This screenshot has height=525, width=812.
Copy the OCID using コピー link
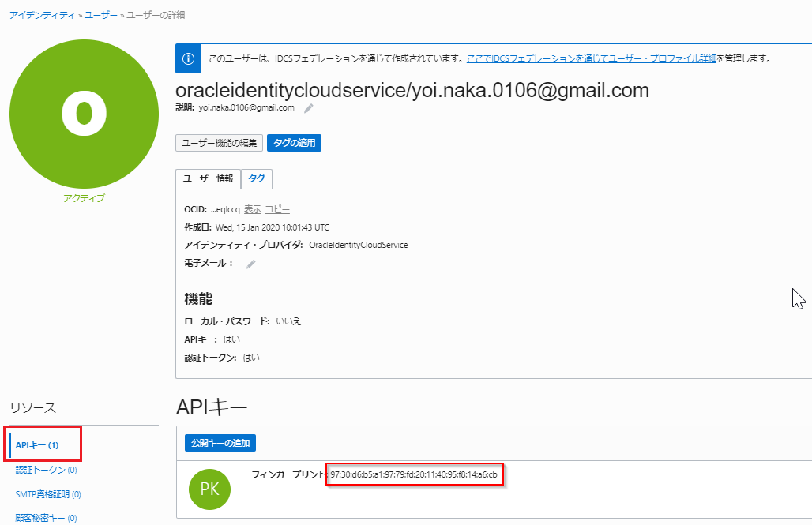(276, 209)
